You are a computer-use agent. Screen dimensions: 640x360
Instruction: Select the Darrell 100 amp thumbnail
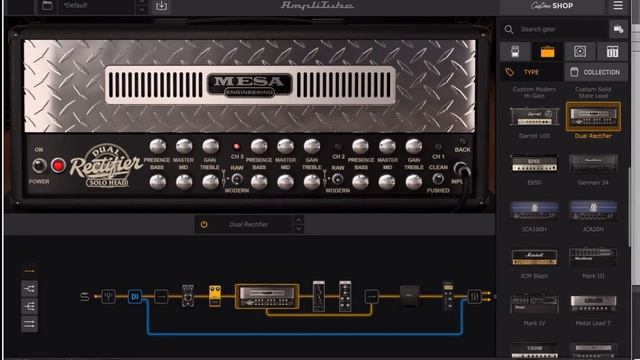pyautogui.click(x=534, y=118)
